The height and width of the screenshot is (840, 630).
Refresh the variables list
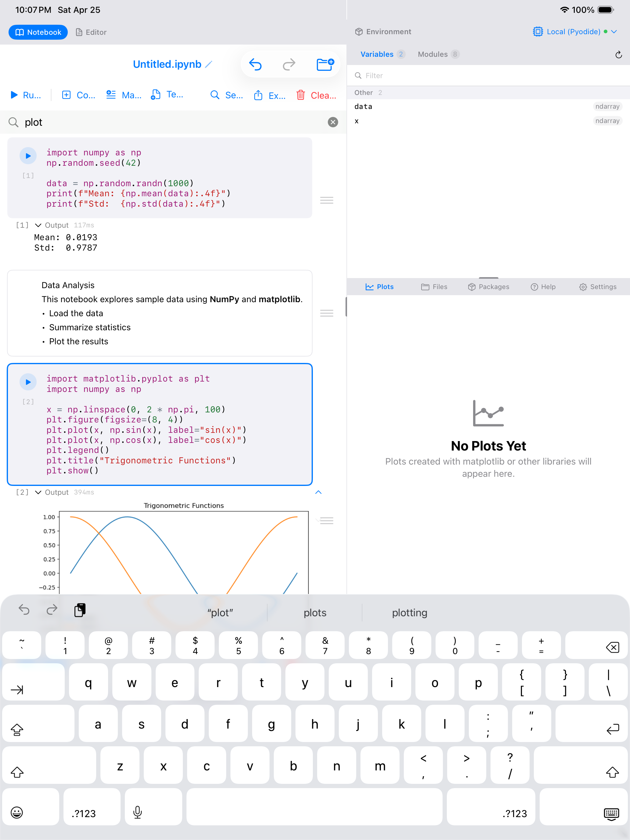[x=619, y=55]
